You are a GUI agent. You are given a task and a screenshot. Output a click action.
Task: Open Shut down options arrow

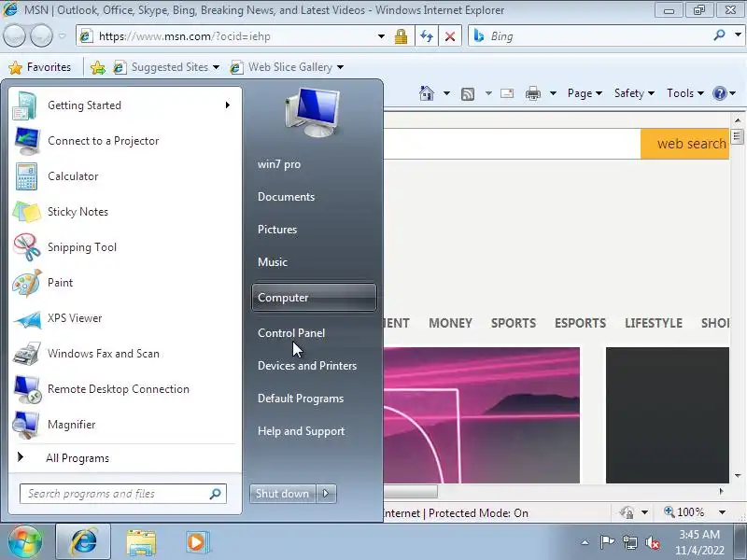point(326,494)
